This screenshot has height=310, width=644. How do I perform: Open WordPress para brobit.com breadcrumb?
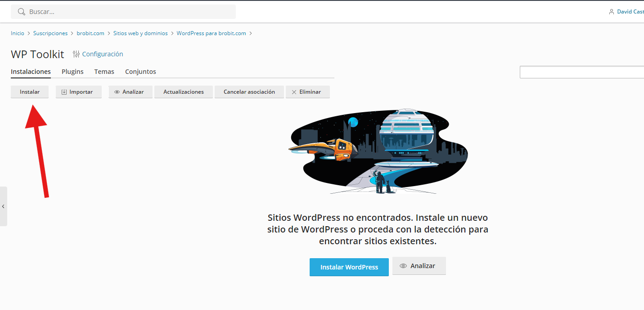(x=212, y=33)
